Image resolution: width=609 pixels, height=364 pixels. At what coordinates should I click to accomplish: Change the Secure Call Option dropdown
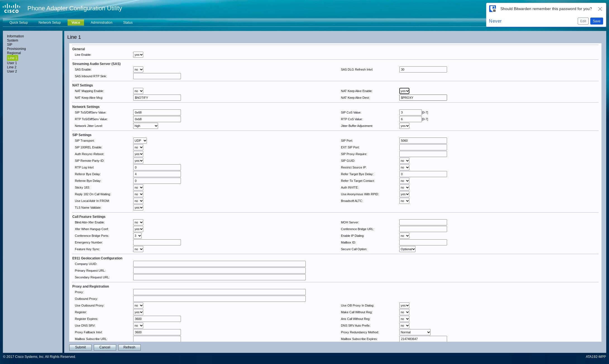coord(407,249)
